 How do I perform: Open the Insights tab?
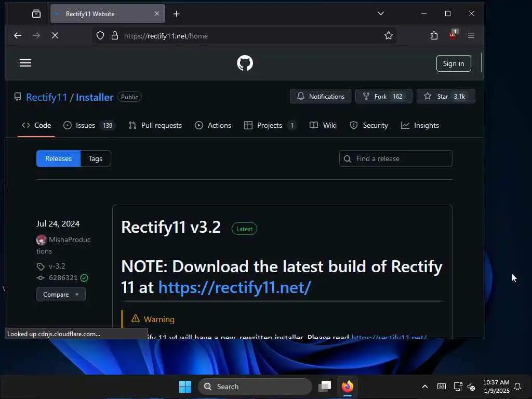coord(420,125)
